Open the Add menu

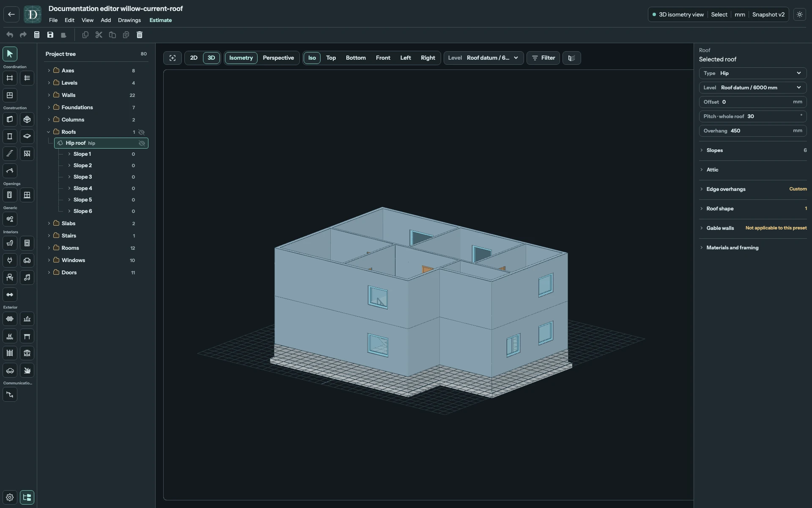(106, 20)
